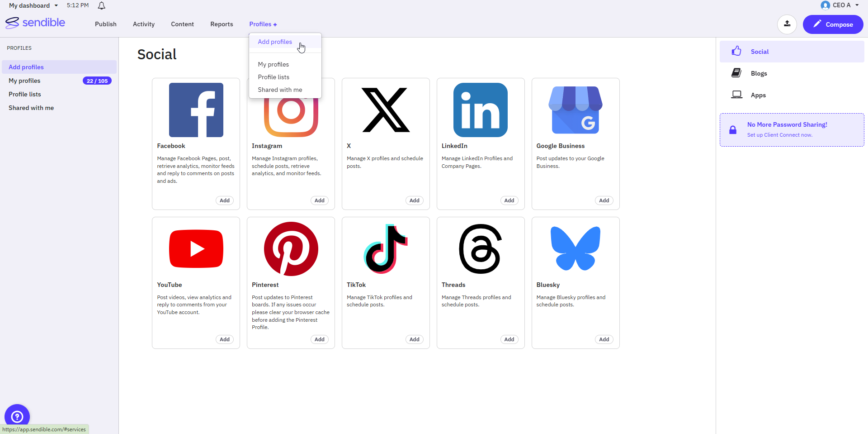Image resolution: width=868 pixels, height=434 pixels.
Task: Open the help question mark icon
Action: coord(17,416)
